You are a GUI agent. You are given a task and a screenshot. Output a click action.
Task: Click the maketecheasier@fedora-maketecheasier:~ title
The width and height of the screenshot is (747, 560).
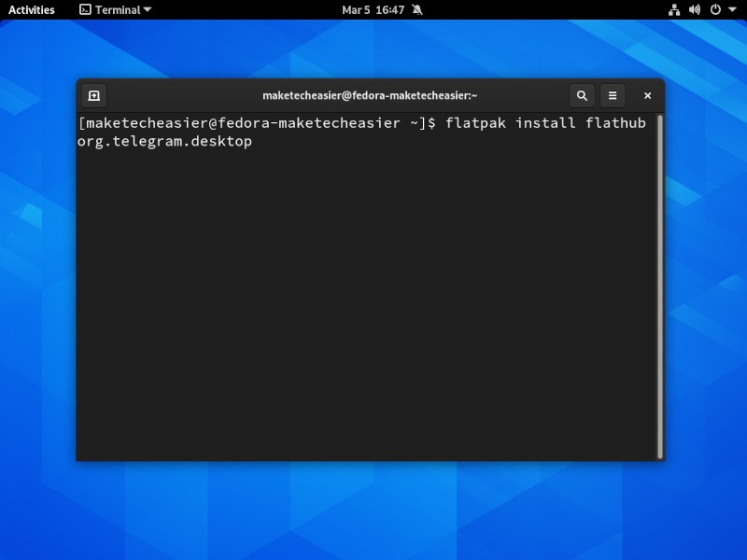370,95
